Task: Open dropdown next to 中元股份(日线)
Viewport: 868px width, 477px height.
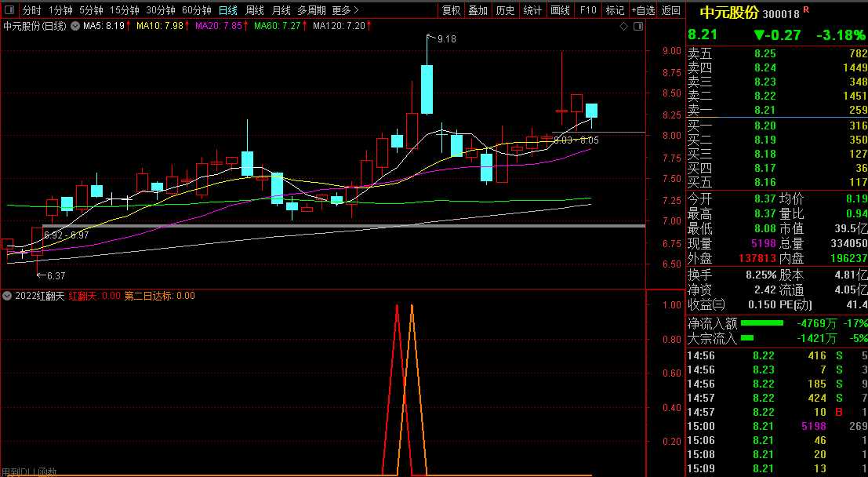Action: (74, 26)
